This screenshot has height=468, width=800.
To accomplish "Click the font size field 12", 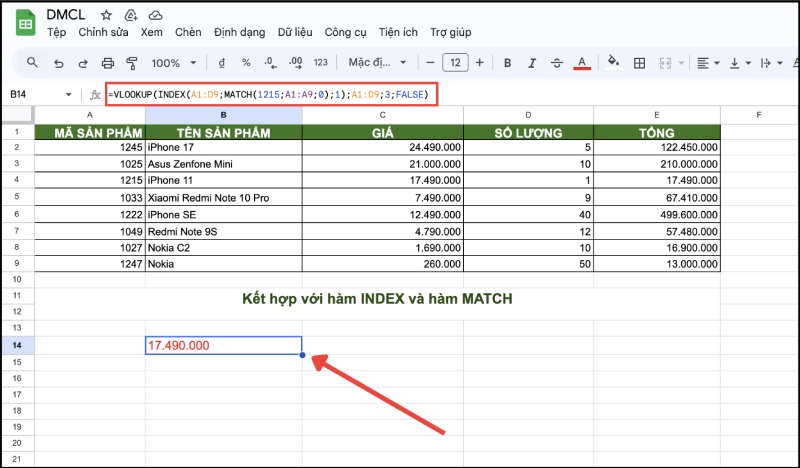I will tap(455, 63).
